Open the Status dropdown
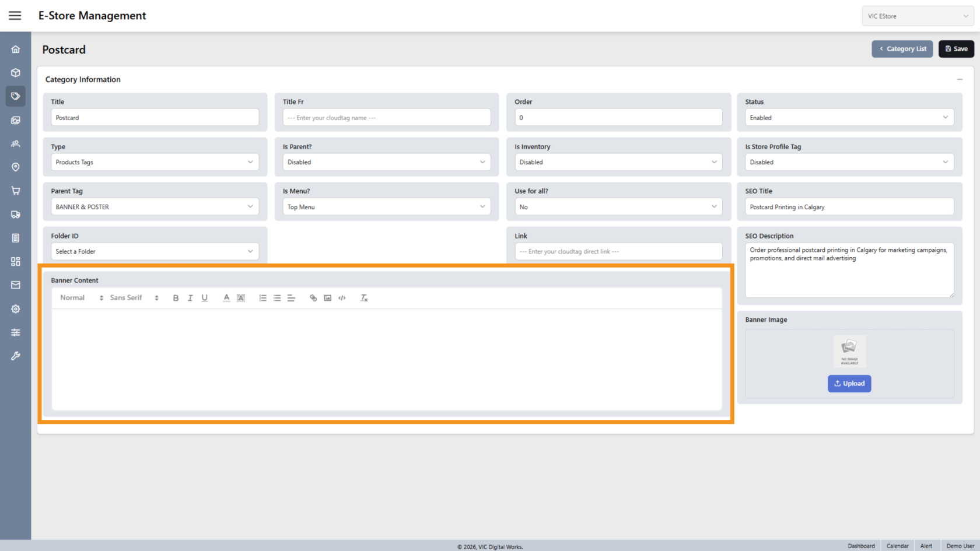Screen dimensions: 980x551 tap(849, 118)
